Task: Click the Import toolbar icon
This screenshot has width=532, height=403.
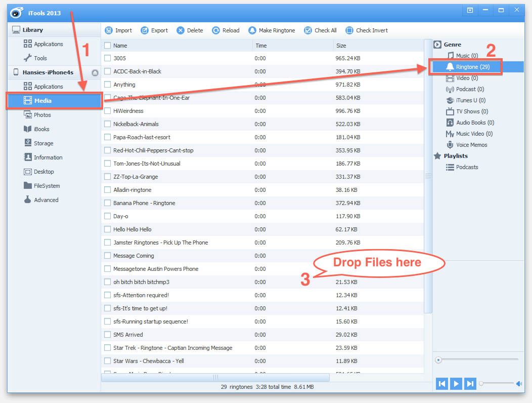Action: click(109, 30)
